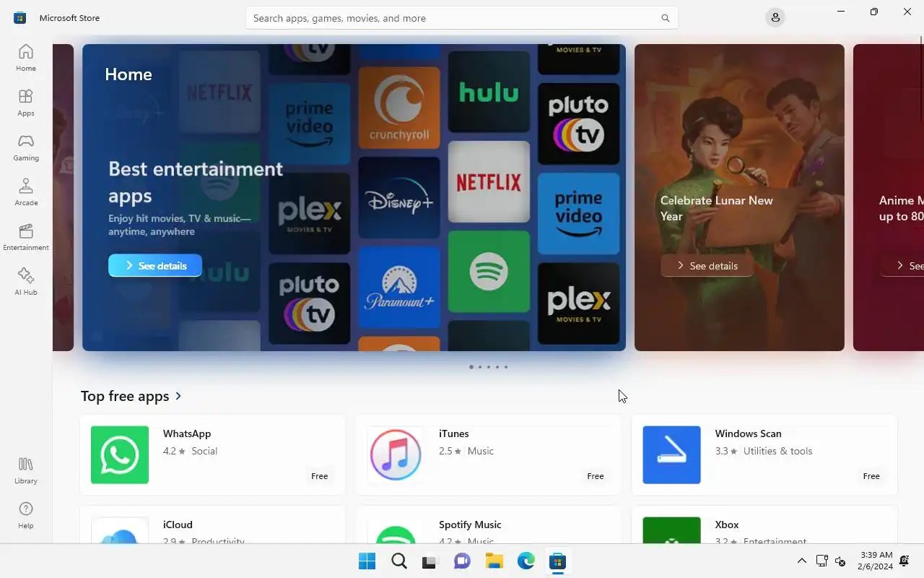Click the search magnifier icon in search box
The image size is (924, 578).
pyautogui.click(x=665, y=18)
